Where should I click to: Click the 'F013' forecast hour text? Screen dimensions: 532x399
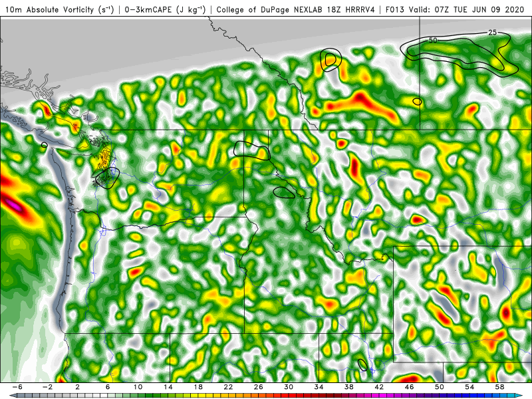click(395, 10)
